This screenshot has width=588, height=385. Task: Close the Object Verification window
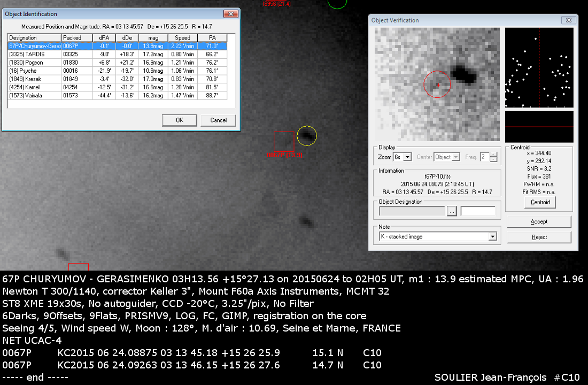pyautogui.click(x=567, y=20)
